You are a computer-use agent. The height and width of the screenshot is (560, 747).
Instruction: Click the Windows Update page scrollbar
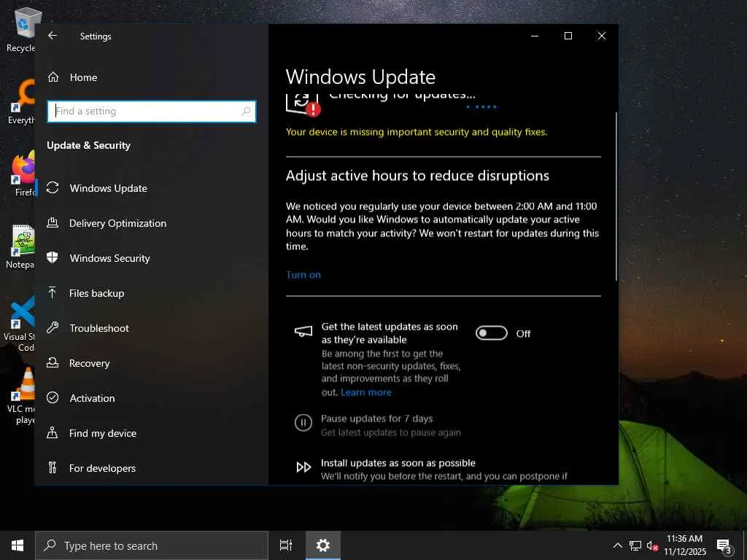point(616,196)
